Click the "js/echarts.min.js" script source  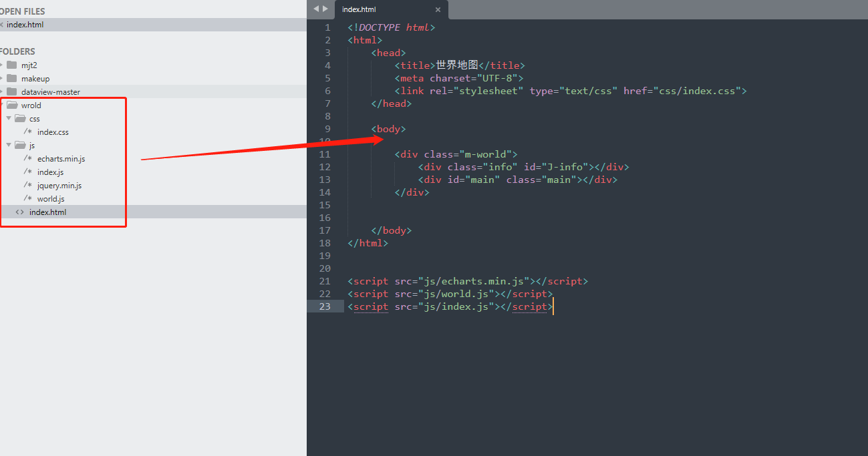474,281
